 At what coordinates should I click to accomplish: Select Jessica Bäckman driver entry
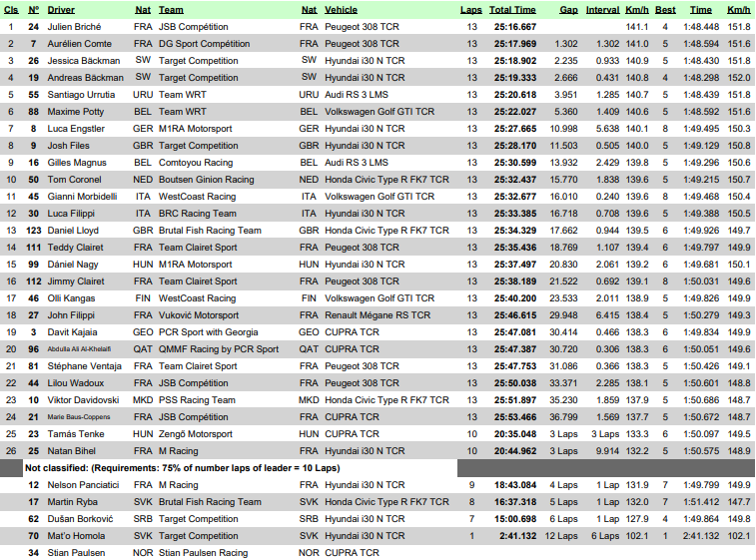click(82, 60)
